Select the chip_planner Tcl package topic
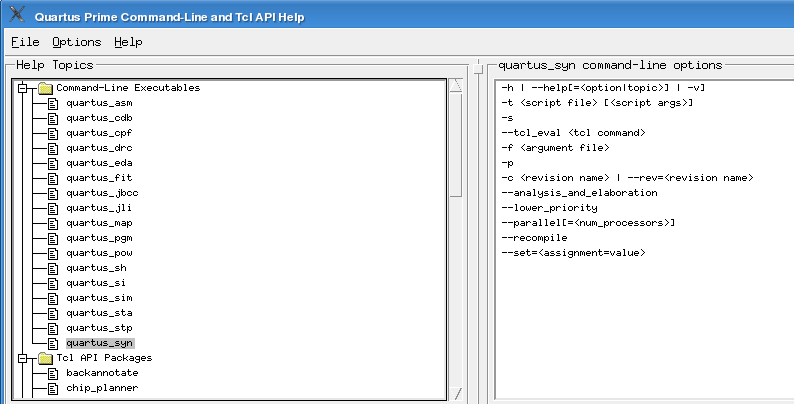795x405 pixels. pyautogui.click(x=102, y=388)
